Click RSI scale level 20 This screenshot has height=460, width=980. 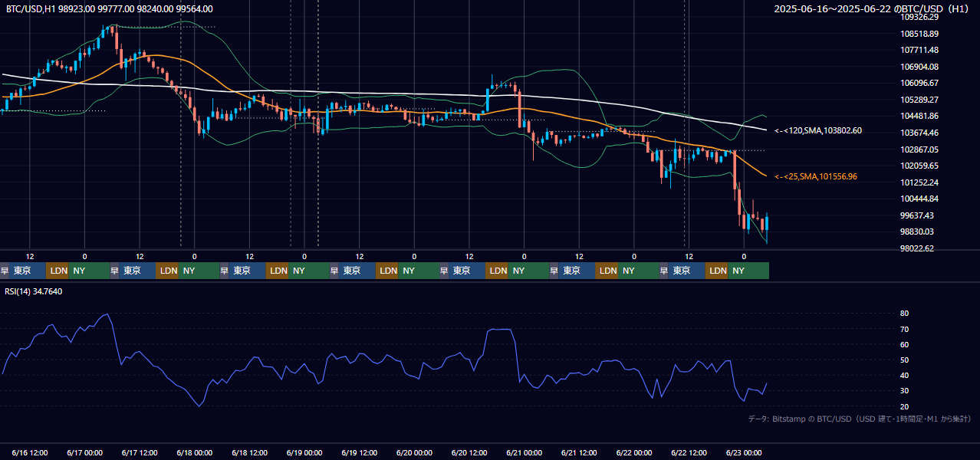pos(905,406)
